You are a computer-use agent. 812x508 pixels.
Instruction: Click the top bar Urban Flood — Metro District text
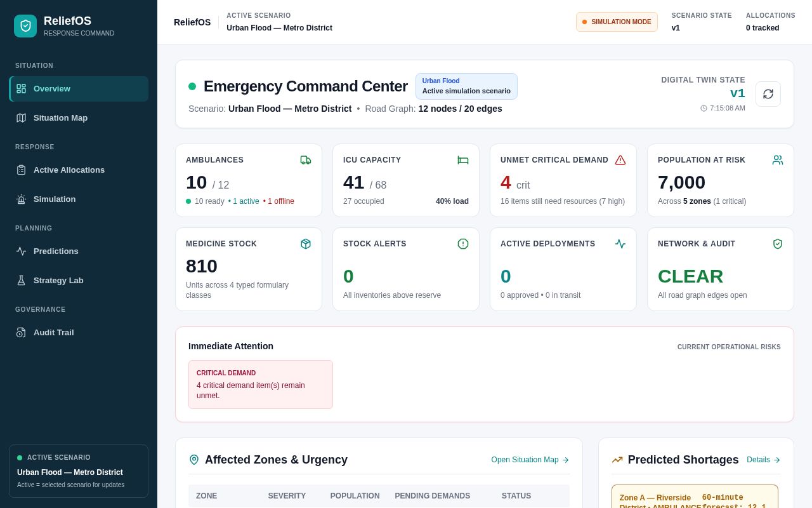click(x=279, y=28)
